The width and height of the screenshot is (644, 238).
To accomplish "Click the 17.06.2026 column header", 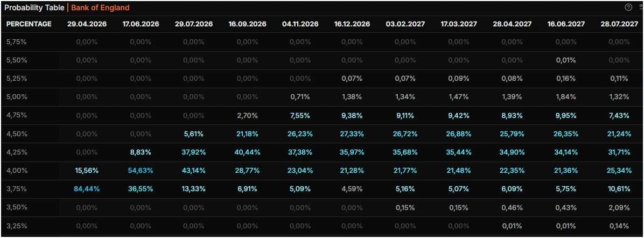I will click(x=141, y=24).
